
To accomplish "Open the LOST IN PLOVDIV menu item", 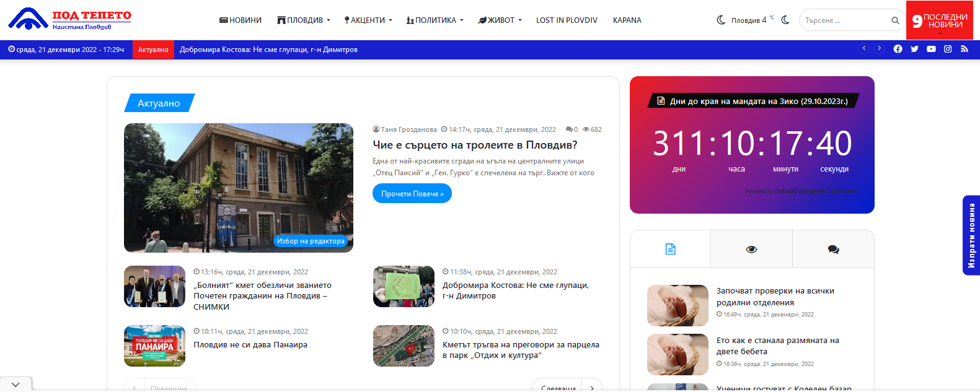I will tap(567, 20).
